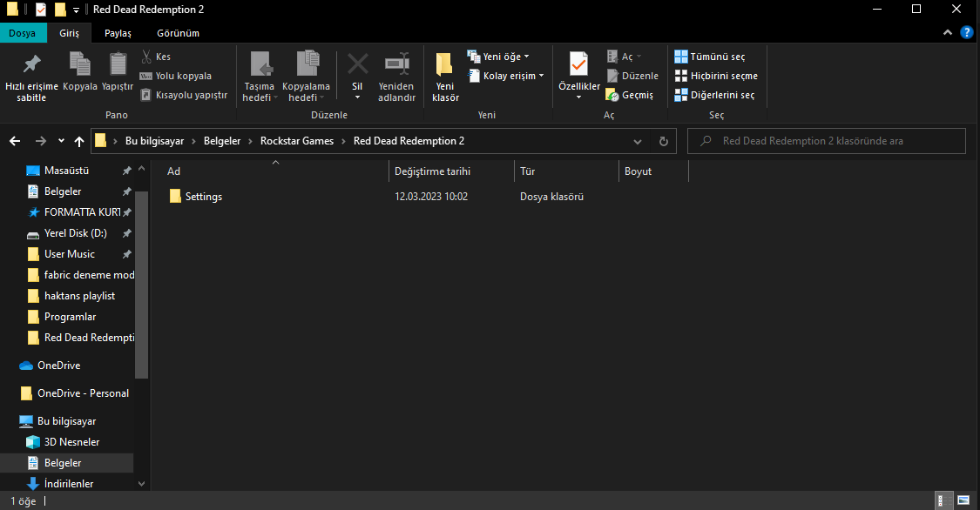Viewport: 980px width, 510px height.
Task: Open the Taşıma hedefi move-to menu
Action: [259, 77]
